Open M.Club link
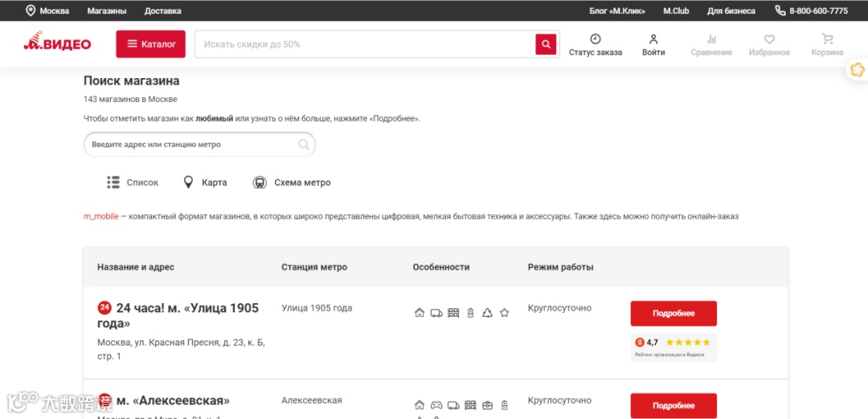Screen dimensions: 868x419 tap(676, 11)
